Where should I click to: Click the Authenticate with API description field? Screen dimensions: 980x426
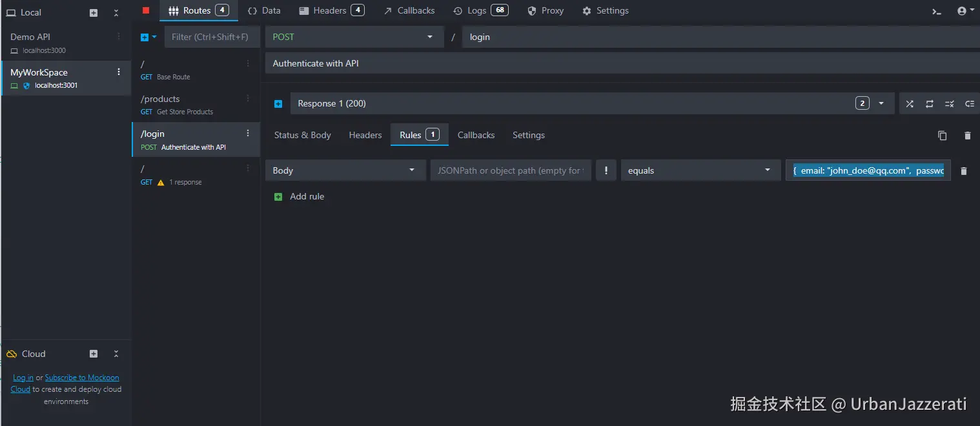tap(622, 63)
